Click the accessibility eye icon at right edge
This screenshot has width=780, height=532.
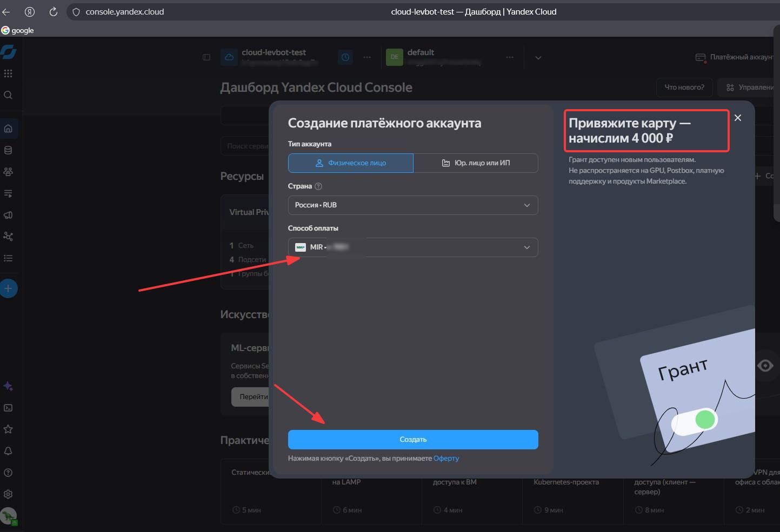pyautogui.click(x=765, y=366)
